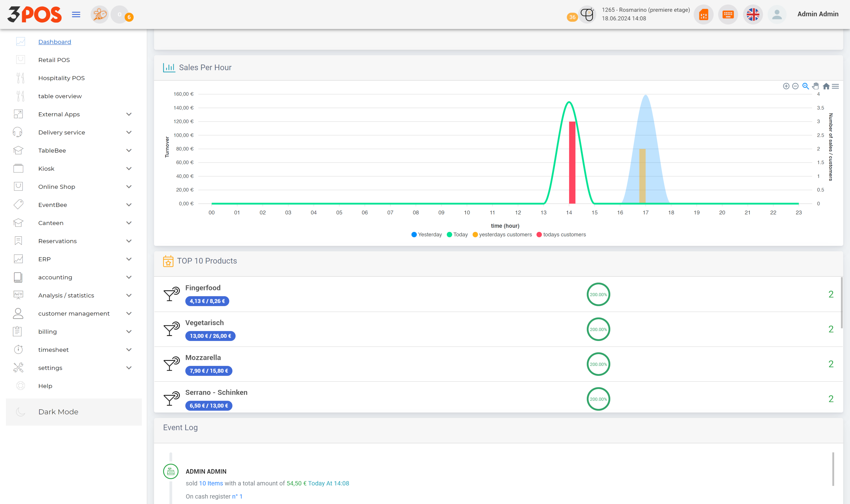Click the green Today color swatch in legend
This screenshot has height=504, width=850.
[x=450, y=235]
